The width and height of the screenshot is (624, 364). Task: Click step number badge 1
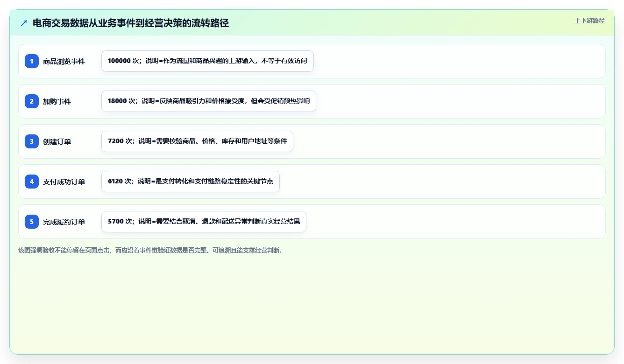coord(32,61)
